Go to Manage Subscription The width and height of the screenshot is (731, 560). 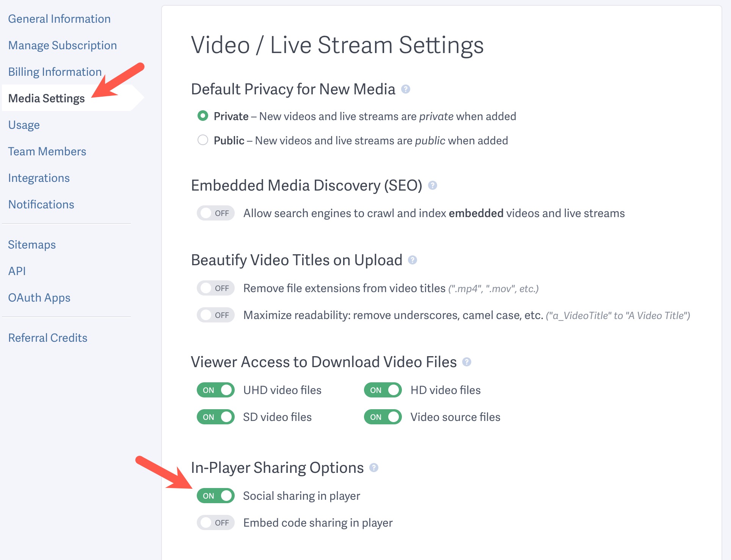pos(62,45)
